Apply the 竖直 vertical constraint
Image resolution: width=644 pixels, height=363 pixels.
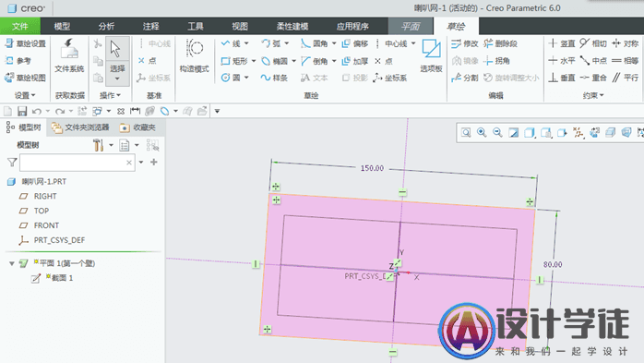[562, 43]
